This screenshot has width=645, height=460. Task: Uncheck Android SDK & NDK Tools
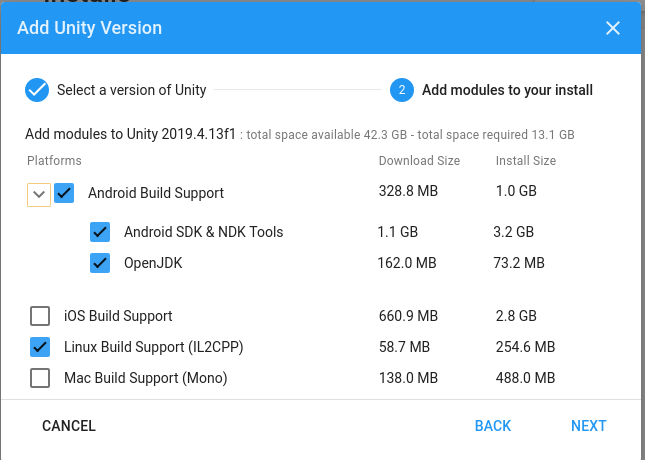[100, 232]
